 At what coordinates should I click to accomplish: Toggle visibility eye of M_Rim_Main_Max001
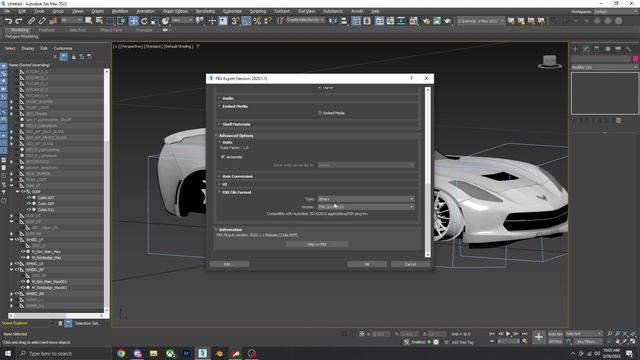click(23, 282)
